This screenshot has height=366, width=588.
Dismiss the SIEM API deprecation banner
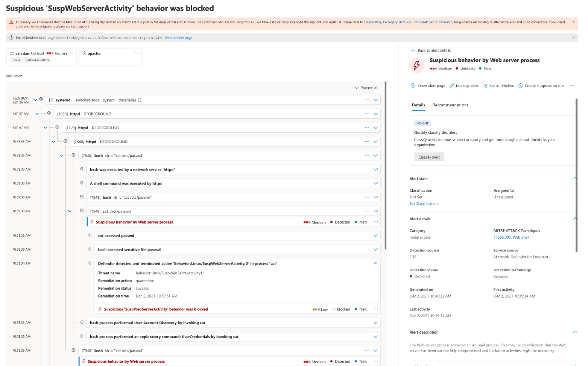tap(574, 22)
